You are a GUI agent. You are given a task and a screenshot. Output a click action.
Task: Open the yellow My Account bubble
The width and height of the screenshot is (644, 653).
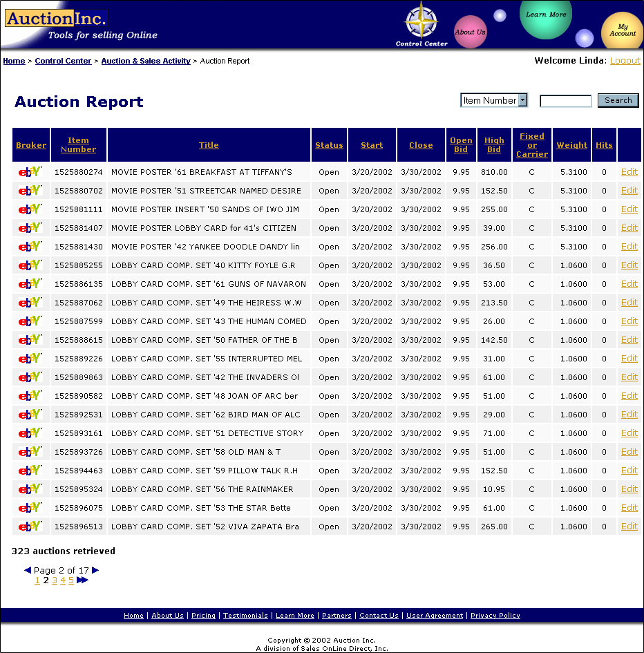pos(622,30)
